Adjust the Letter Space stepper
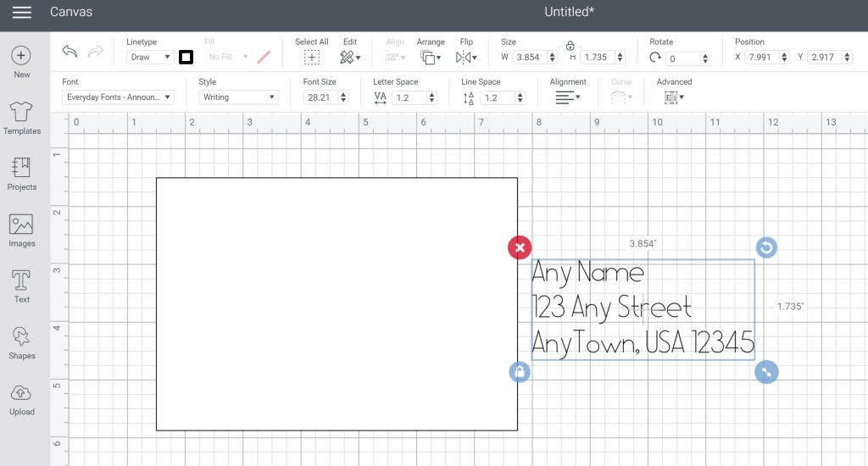 click(x=431, y=97)
